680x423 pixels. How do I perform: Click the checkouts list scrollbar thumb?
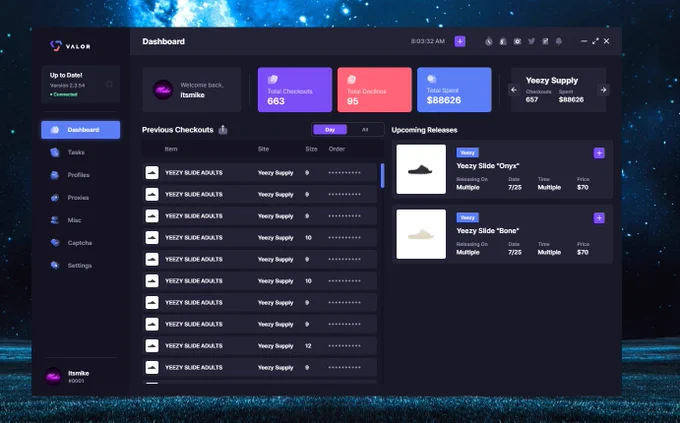pyautogui.click(x=382, y=176)
